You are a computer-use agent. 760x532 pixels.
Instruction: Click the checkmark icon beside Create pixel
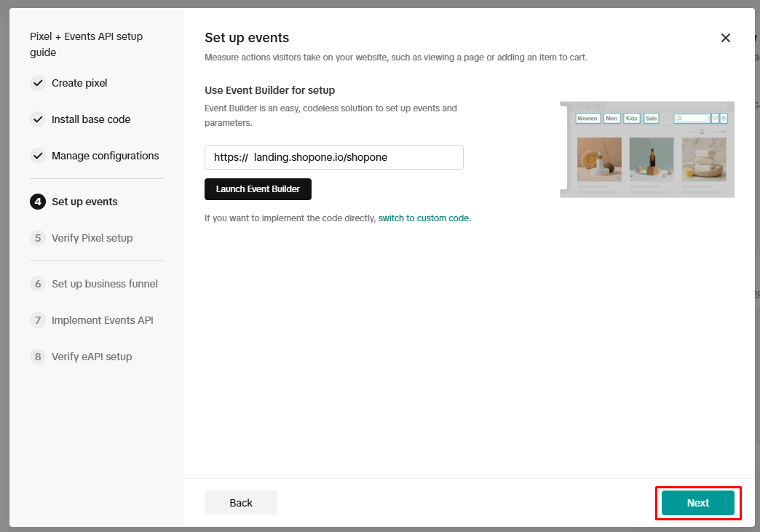(38, 83)
